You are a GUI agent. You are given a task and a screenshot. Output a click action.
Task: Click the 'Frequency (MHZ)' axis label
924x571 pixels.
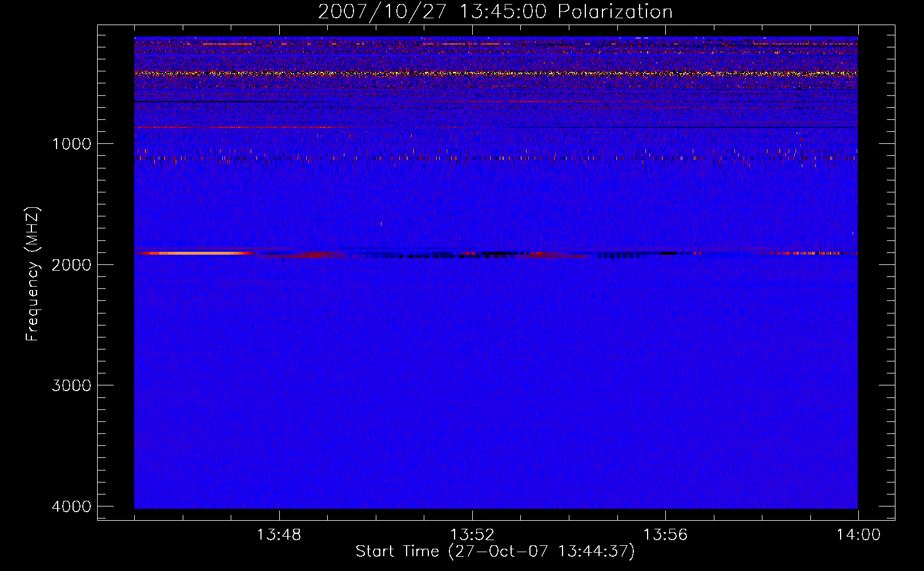[33, 274]
